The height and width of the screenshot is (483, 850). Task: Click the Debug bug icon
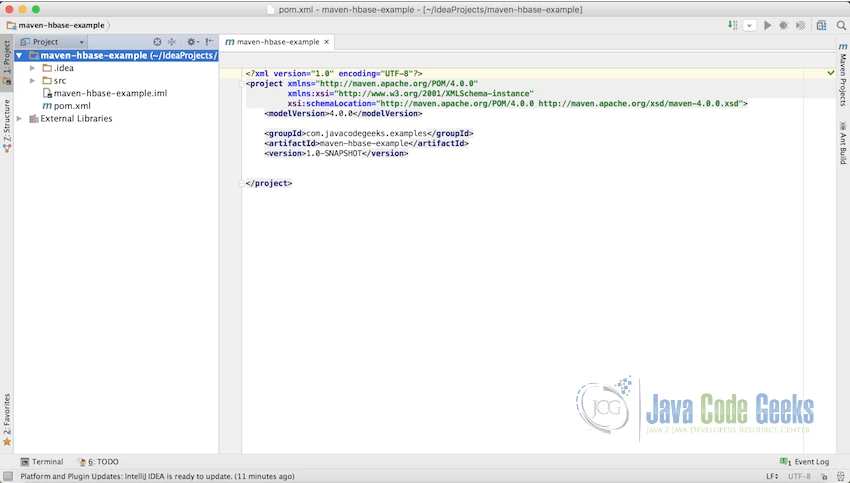point(783,25)
